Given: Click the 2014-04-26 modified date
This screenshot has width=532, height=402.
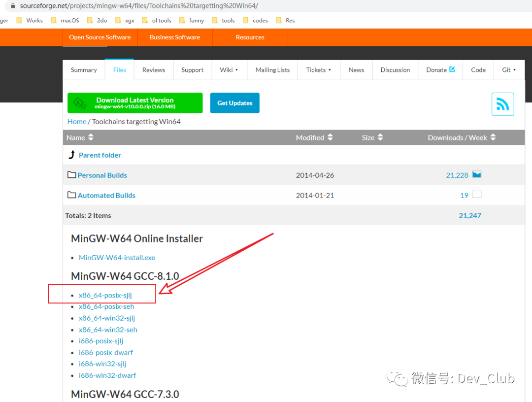Looking at the screenshot, I should (315, 175).
